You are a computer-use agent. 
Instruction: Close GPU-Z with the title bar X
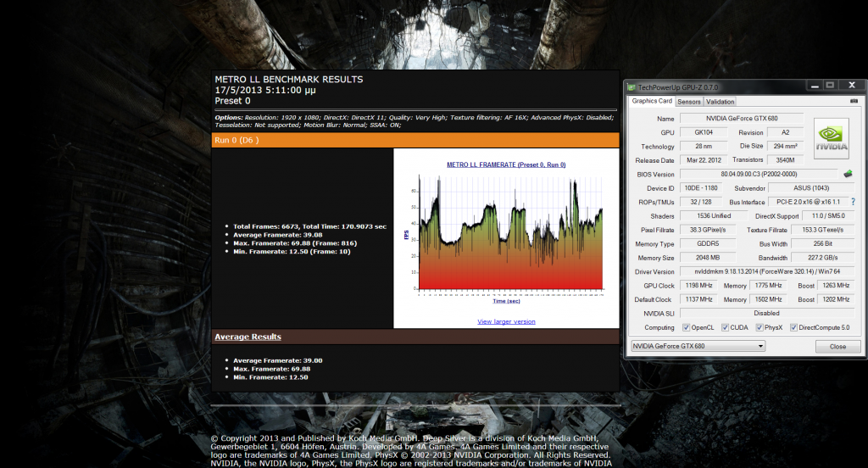[852, 86]
